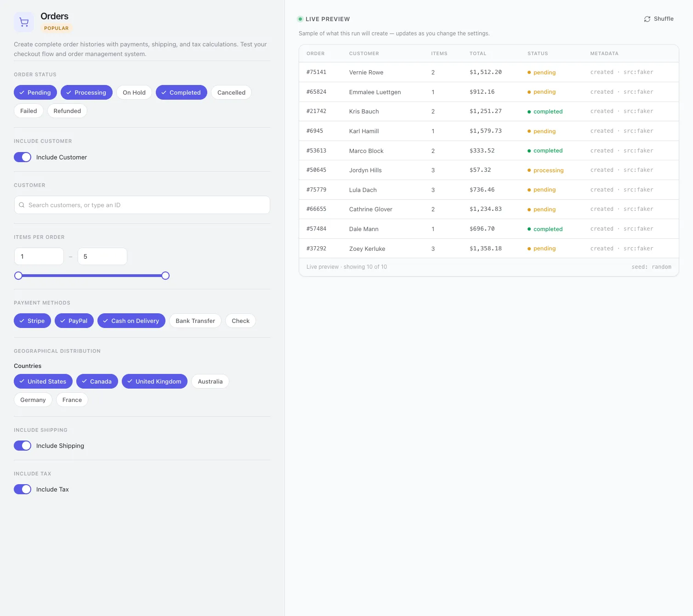Click the middle of the items range track
Screen dimensions: 693x616
pyautogui.click(x=92, y=276)
